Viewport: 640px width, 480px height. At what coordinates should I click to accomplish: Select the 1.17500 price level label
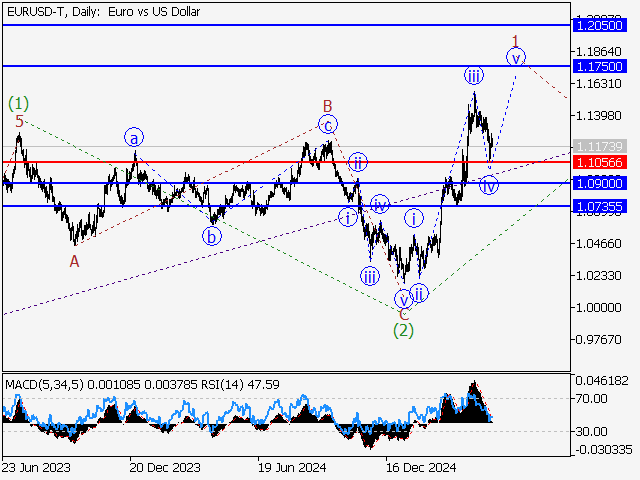600,66
